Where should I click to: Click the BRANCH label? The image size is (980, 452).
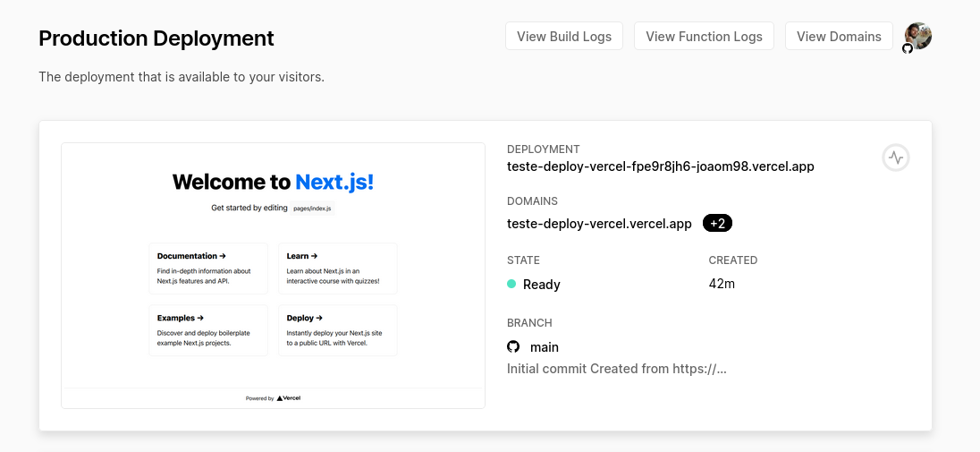tap(529, 323)
